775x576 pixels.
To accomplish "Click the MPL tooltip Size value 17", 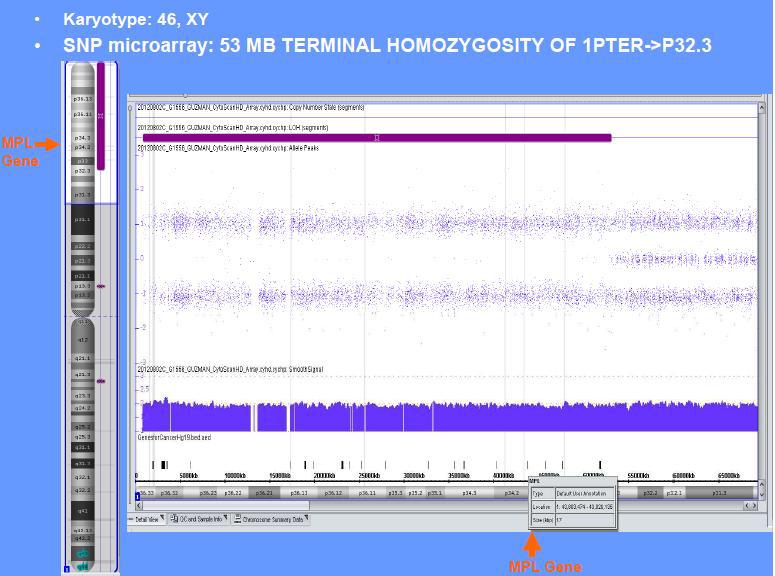I will 585,520.
